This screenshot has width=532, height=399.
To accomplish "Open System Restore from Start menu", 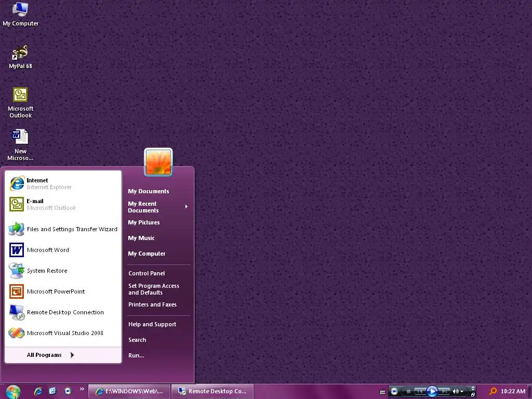I will click(x=63, y=271).
